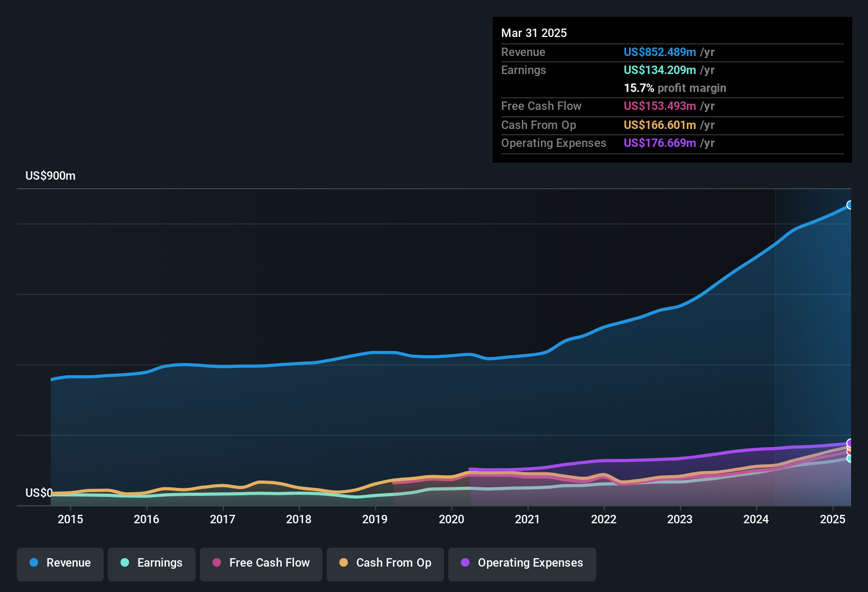Click the 2019 x-axis label

(x=375, y=520)
